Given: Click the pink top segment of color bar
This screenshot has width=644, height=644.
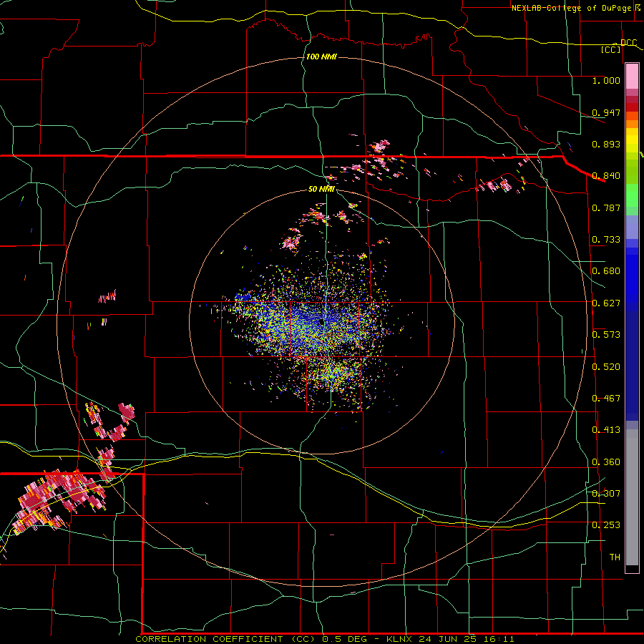Looking at the screenshot, I should pos(632,76).
